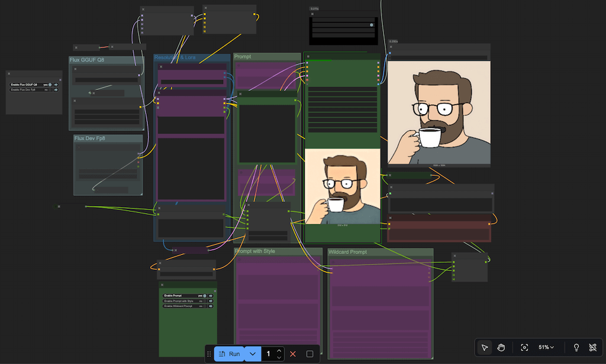606x364 pixels.
Task: Click the drag handle left of Run
Action: click(x=209, y=354)
